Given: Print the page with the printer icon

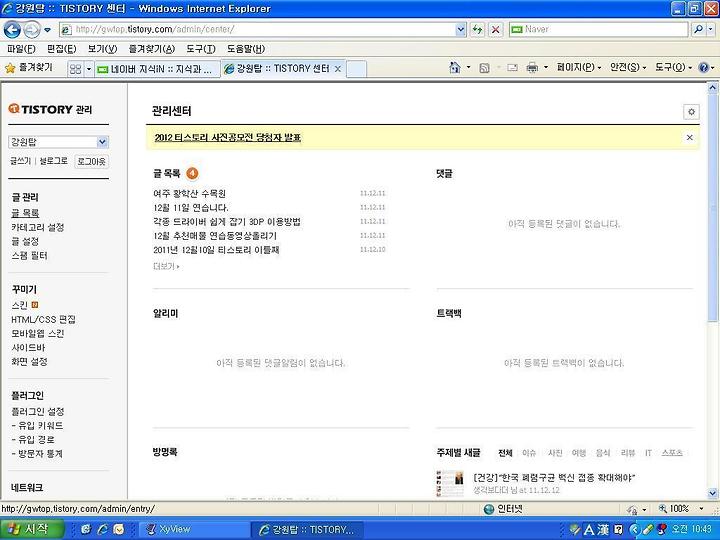Looking at the screenshot, I should pyautogui.click(x=532, y=68).
